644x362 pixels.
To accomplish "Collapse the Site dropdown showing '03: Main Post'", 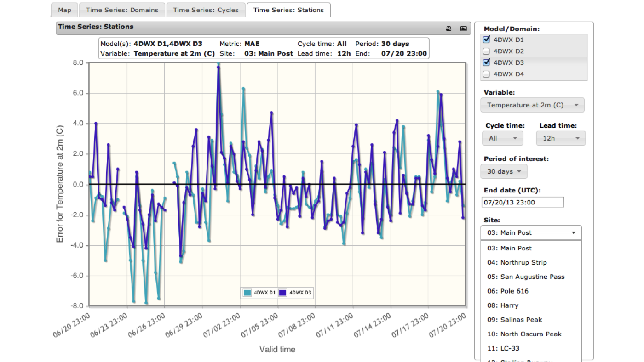I will [x=531, y=232].
